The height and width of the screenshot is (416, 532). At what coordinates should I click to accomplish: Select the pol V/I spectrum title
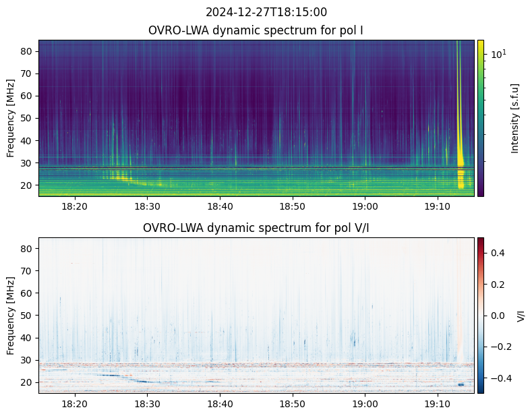pos(256,228)
